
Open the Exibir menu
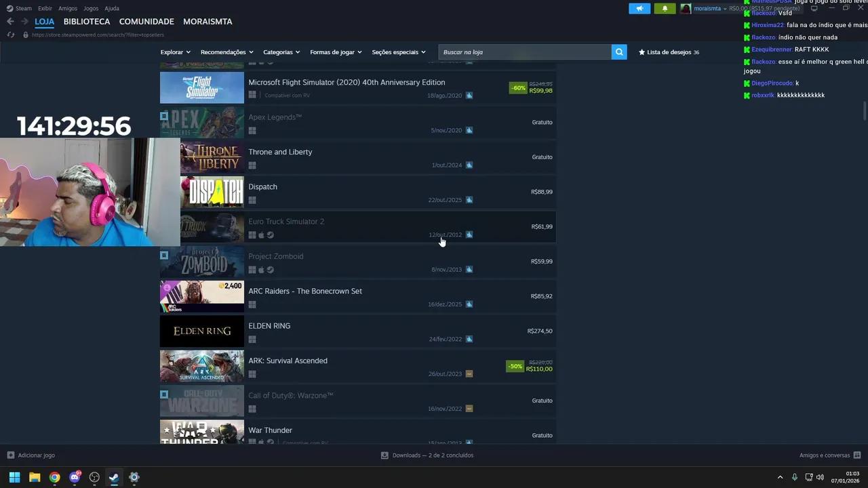[x=45, y=9]
